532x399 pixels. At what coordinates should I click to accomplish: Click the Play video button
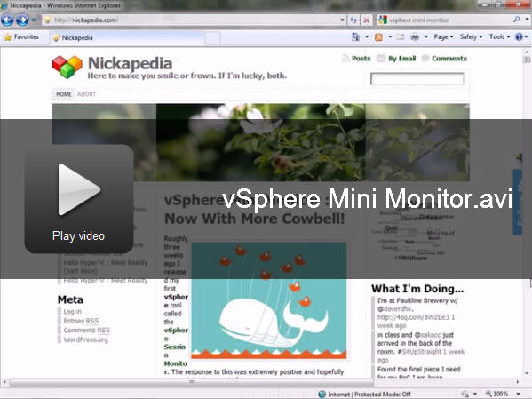[x=79, y=199]
